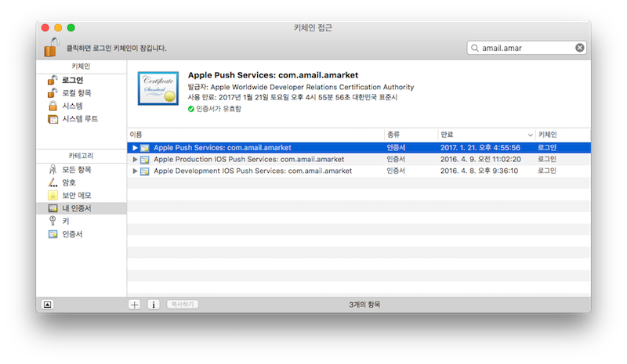This screenshot has height=364, width=627.
Task: Click the green valid certificate checkmark icon
Action: click(x=191, y=109)
